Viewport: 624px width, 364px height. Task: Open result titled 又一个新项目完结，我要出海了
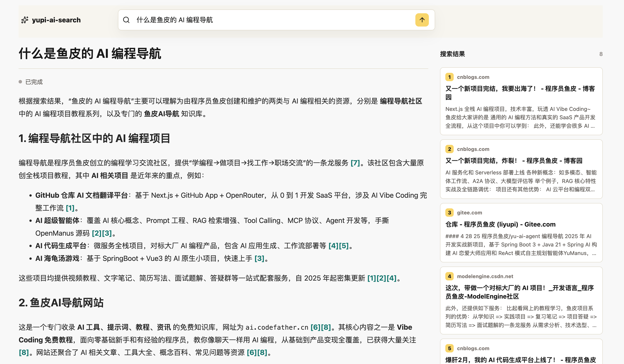(x=520, y=93)
